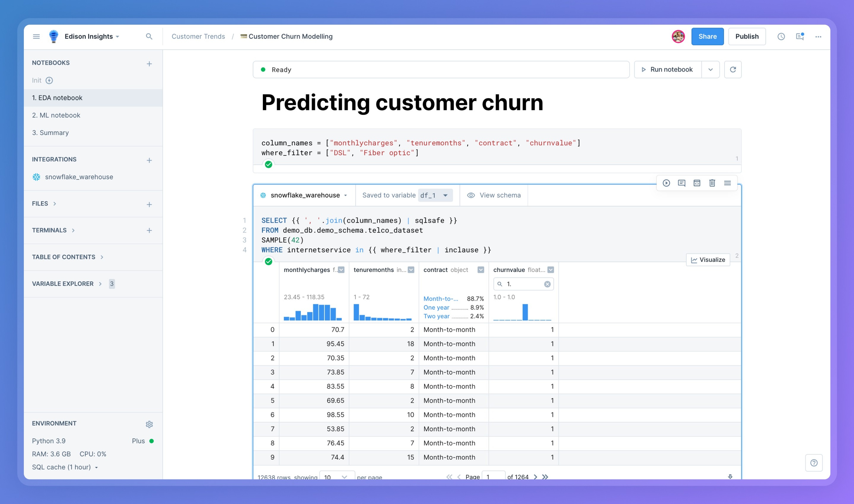Delete the SQL cell with trash icon

click(712, 183)
